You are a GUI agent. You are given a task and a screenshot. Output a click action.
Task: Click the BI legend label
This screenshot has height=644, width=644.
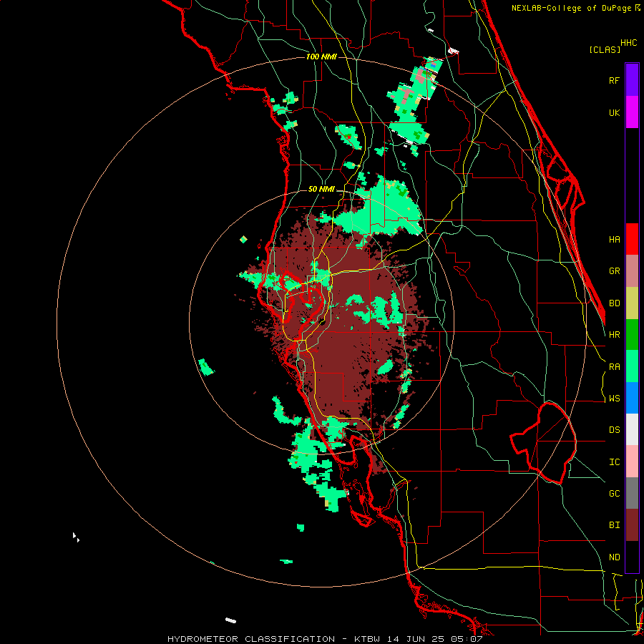pyautogui.click(x=614, y=525)
